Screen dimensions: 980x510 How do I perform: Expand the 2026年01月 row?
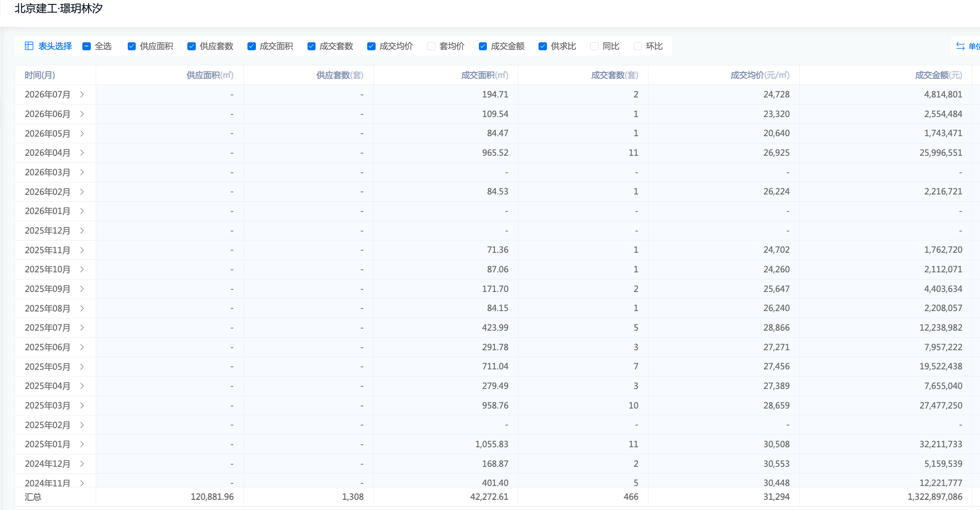82,211
